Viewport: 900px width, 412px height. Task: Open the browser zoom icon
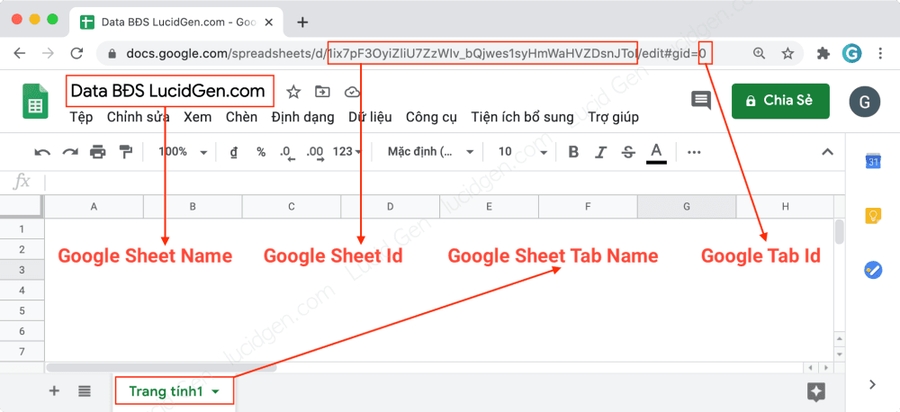[x=759, y=53]
